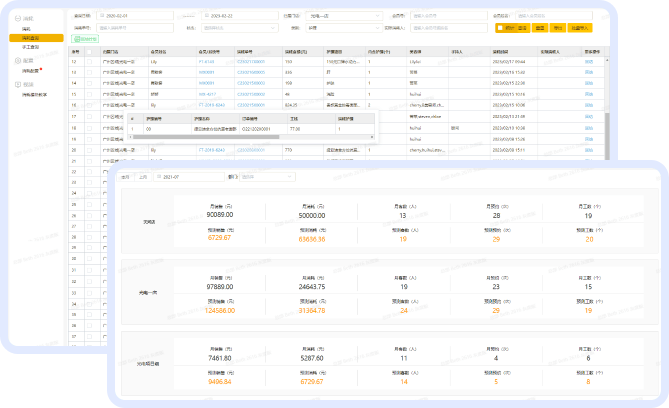
Task: Tick the checkbox in row 20
Action: pyautogui.click(x=89, y=150)
